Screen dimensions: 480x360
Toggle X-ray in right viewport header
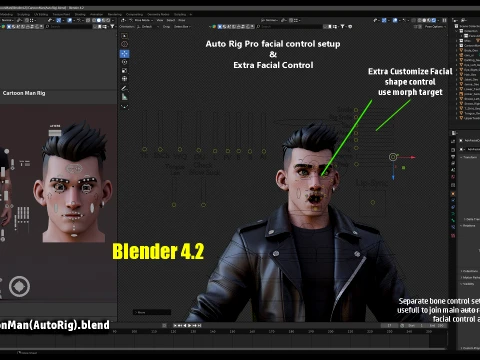pos(413,20)
